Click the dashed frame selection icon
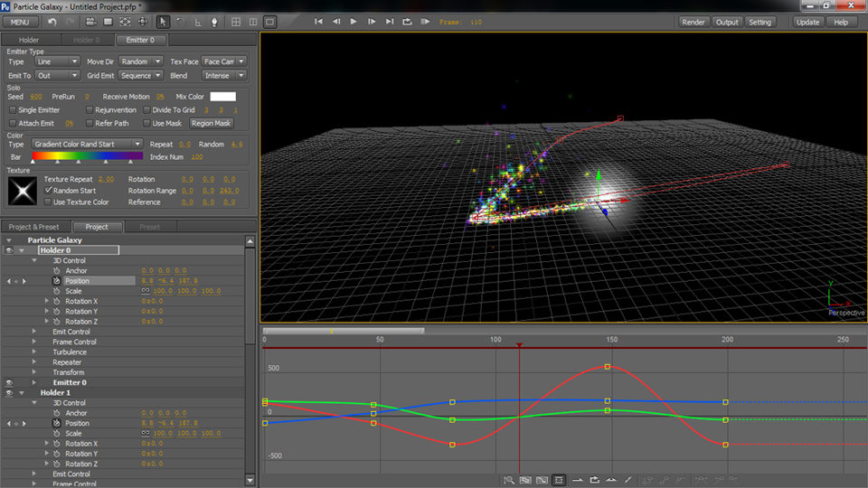The image size is (868, 488). pos(126,22)
